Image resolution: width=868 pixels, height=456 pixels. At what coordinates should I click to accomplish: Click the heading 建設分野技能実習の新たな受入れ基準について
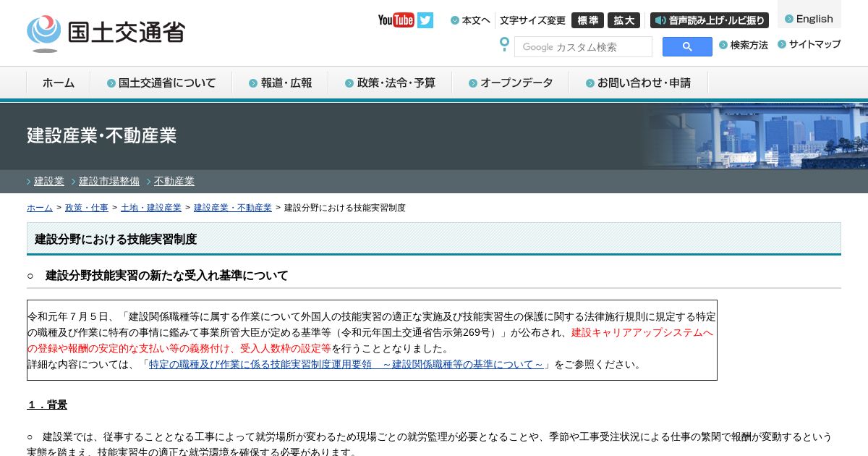(167, 276)
